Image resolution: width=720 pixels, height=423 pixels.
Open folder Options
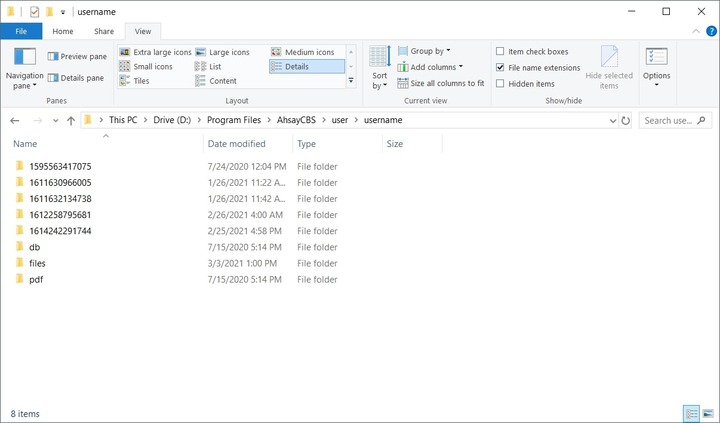(657, 68)
